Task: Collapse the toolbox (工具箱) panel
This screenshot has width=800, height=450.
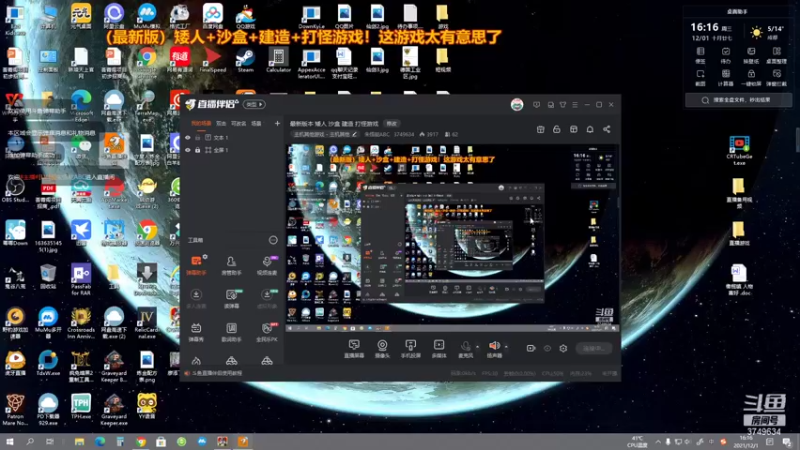Action: point(273,240)
